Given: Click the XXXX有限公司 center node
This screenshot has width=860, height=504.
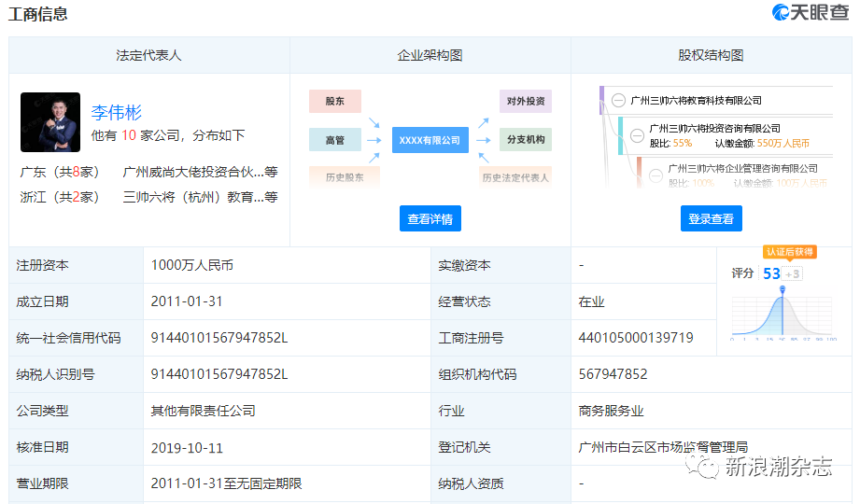Looking at the screenshot, I should pyautogui.click(x=430, y=140).
